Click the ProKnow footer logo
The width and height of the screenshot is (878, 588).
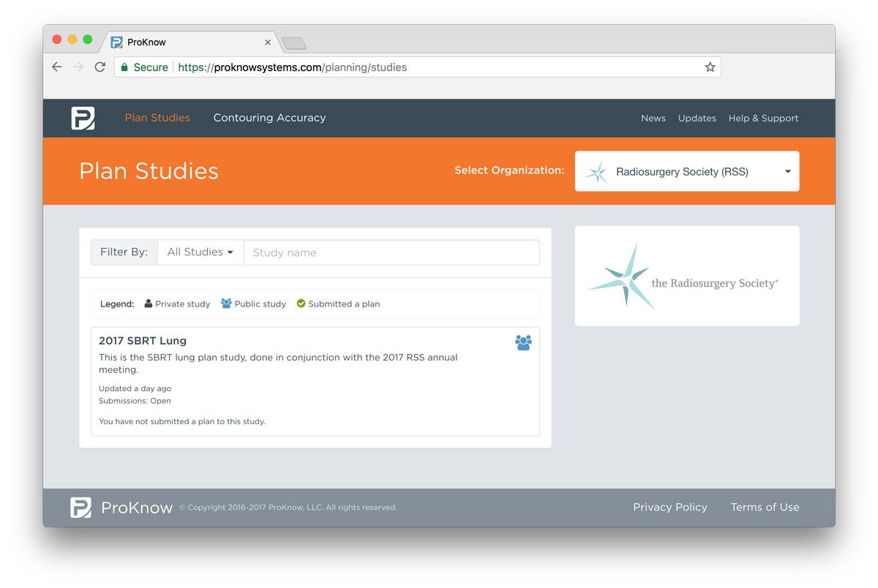tap(80, 508)
